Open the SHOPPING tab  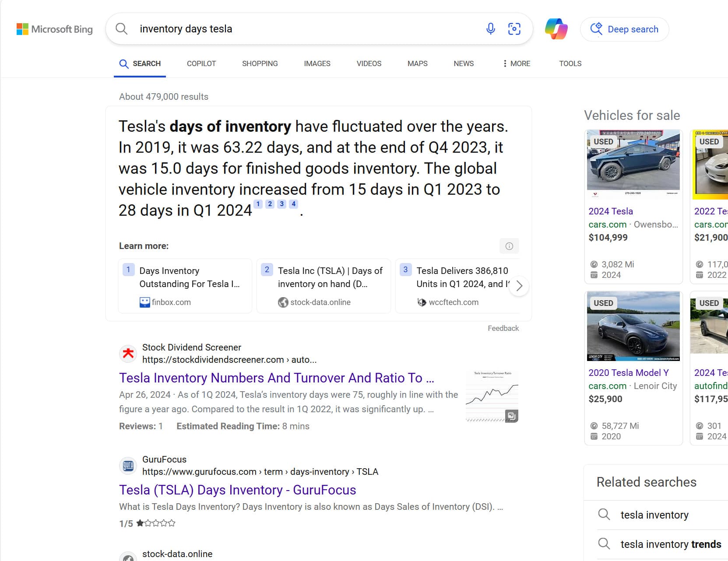tap(260, 64)
